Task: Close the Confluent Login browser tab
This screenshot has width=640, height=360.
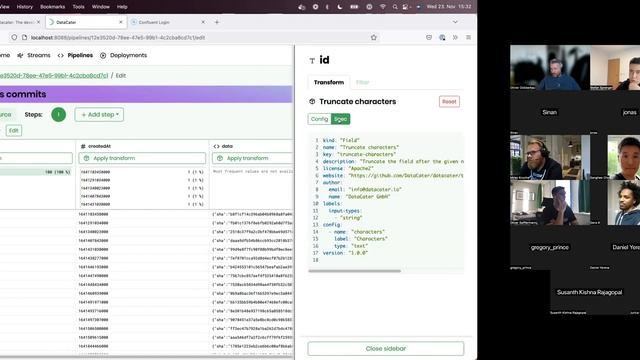Action: pyautogui.click(x=203, y=22)
